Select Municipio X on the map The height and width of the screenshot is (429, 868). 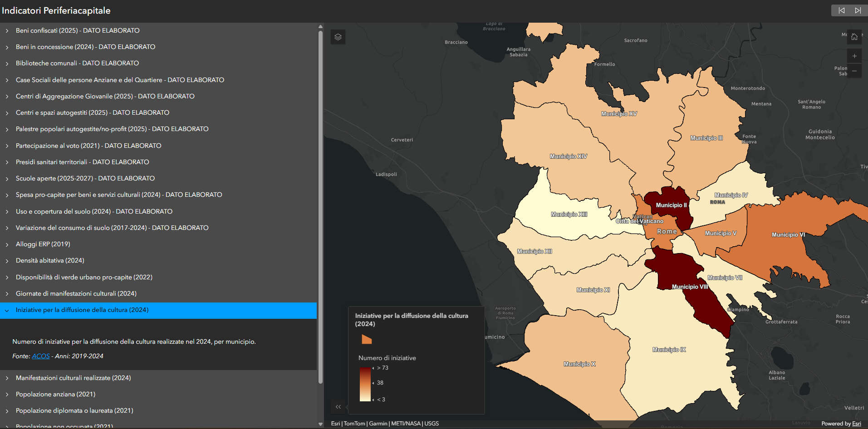click(579, 364)
